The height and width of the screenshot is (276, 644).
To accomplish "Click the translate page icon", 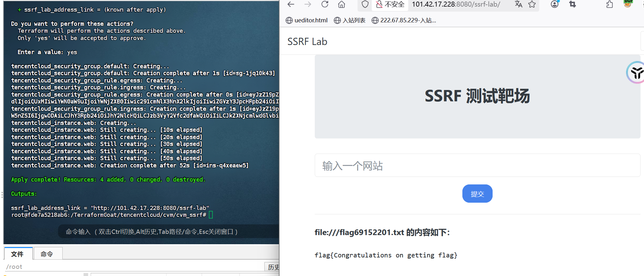I will coord(518,4).
